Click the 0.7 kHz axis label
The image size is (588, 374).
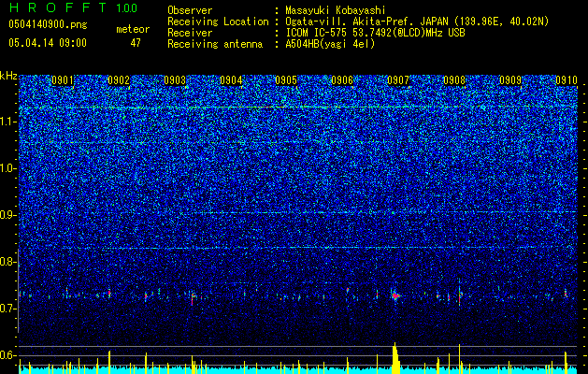7,309
